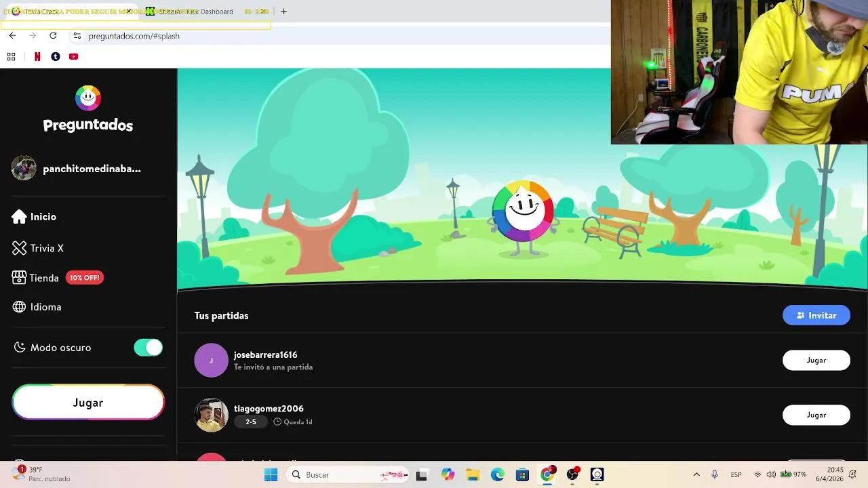Play the match against tiagogomez2006
The width and height of the screenshot is (868, 488).
(816, 415)
